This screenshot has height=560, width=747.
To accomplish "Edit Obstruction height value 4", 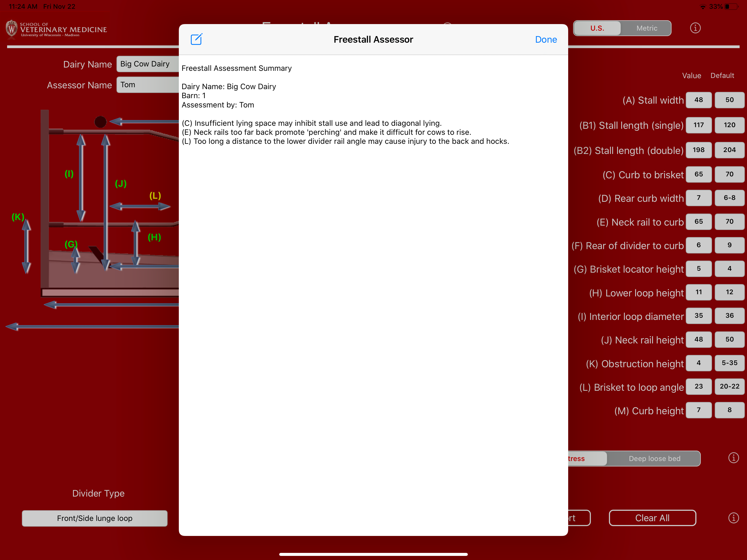I will coord(698,363).
